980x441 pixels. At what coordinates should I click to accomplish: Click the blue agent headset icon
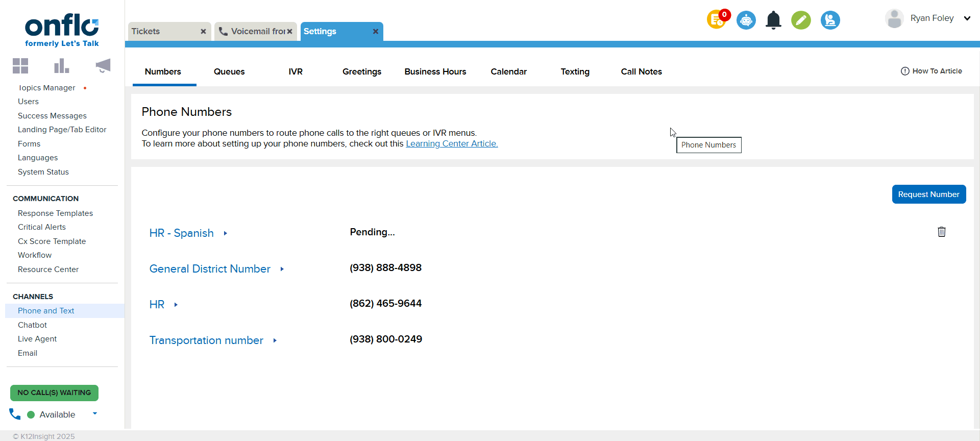(830, 20)
